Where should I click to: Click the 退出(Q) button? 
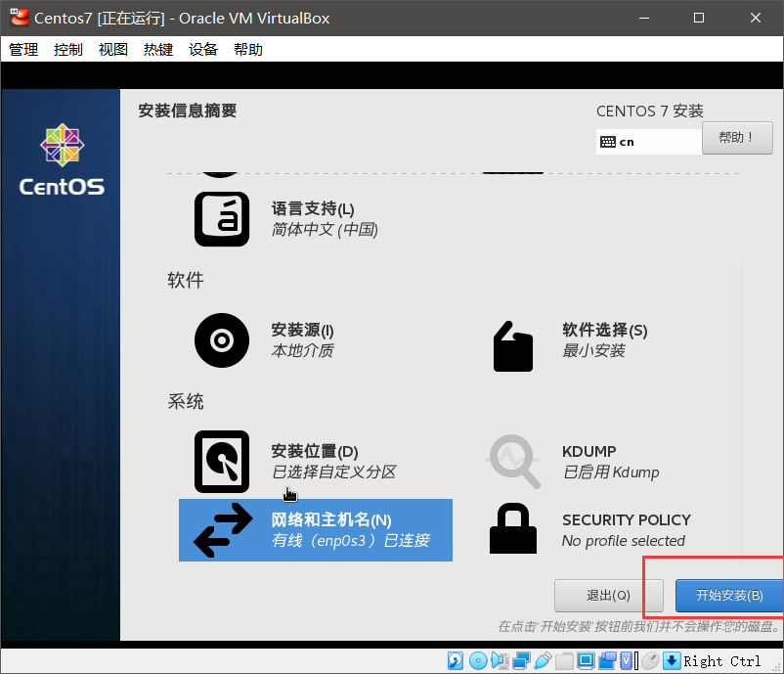[608, 596]
